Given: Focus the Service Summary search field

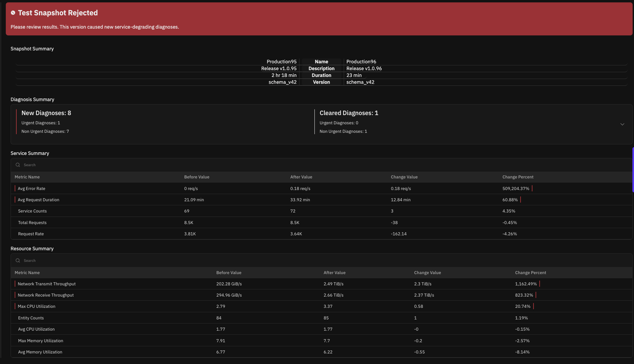Looking at the screenshot, I should (321, 165).
